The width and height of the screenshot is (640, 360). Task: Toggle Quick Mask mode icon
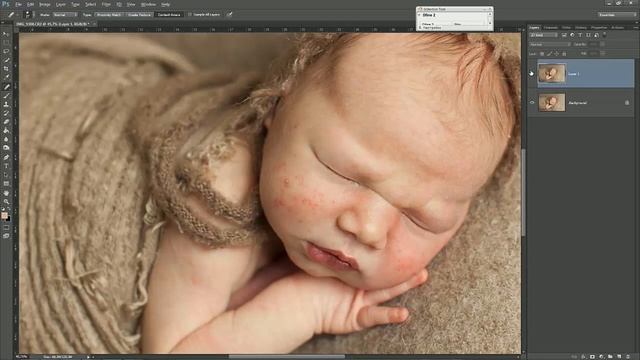pyautogui.click(x=6, y=228)
